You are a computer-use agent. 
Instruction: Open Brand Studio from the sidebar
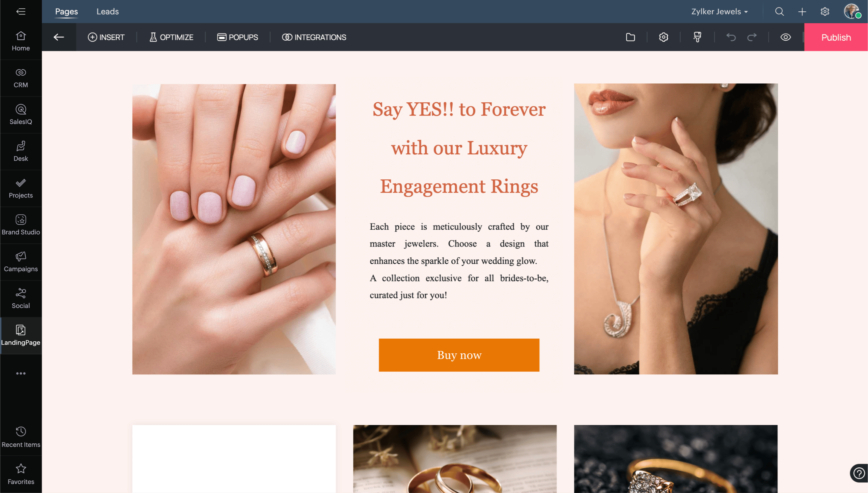[x=21, y=225]
